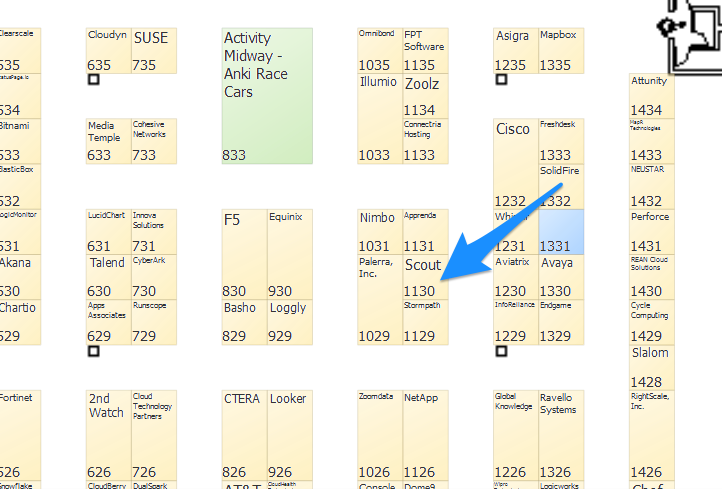Select the Chartio booth

[20, 322]
